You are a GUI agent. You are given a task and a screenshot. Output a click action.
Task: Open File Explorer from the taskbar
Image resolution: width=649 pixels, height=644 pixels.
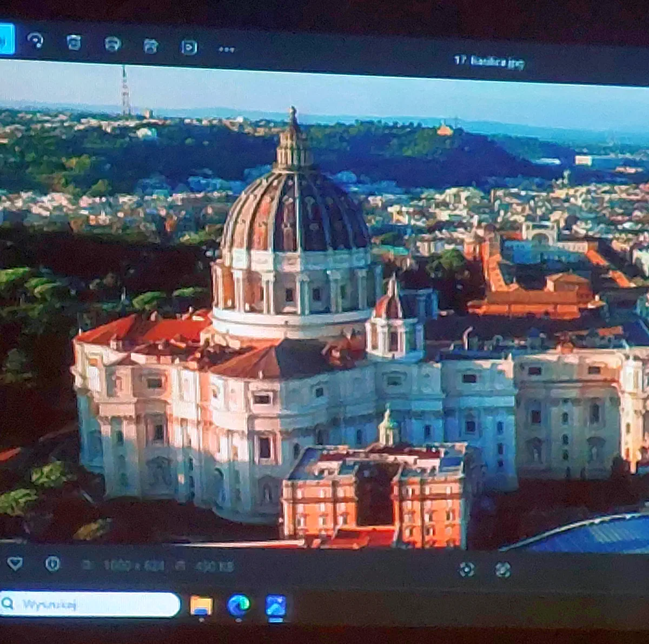click(x=201, y=606)
